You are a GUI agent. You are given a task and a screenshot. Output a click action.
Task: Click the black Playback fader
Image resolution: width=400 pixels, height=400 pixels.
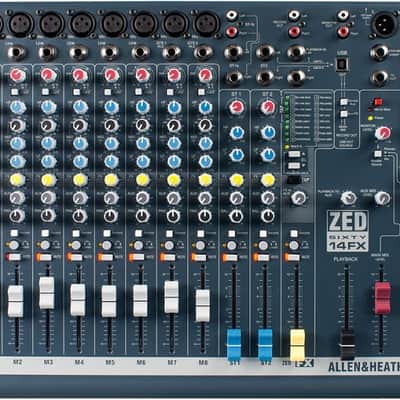click(x=347, y=345)
